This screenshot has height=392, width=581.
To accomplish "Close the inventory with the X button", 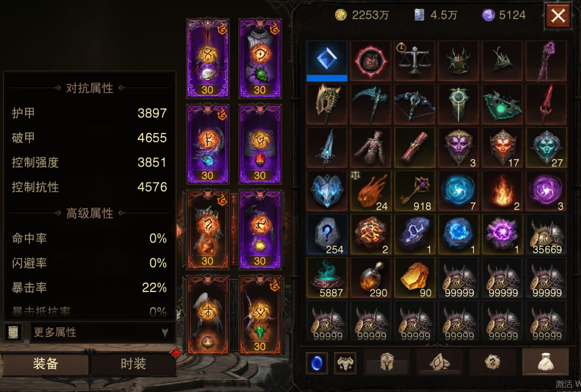I will pos(558,16).
